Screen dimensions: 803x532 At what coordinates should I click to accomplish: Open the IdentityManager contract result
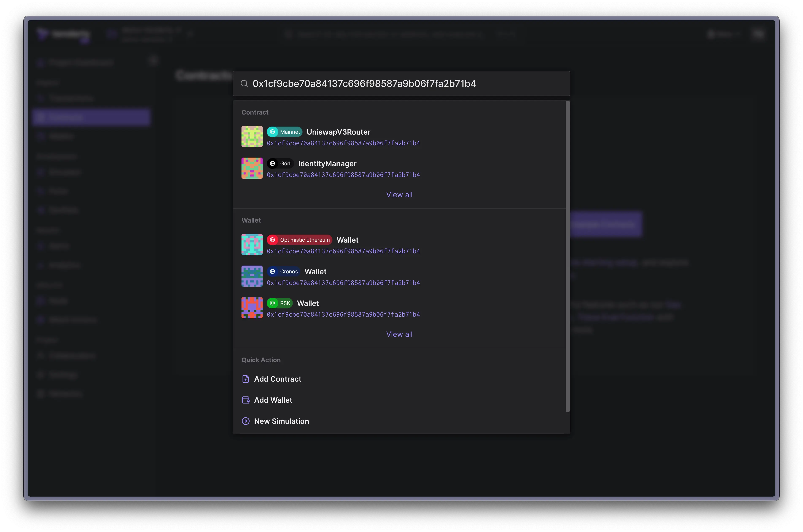tap(399, 168)
